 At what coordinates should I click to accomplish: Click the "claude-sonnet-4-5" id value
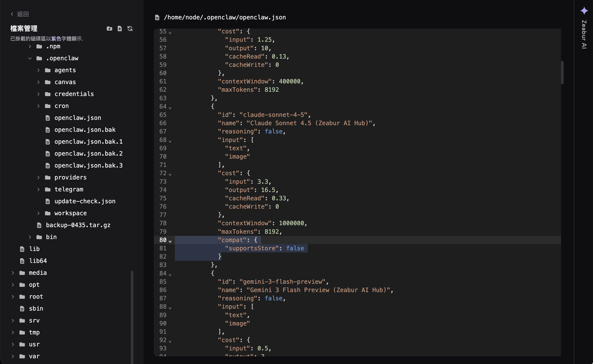click(x=273, y=115)
